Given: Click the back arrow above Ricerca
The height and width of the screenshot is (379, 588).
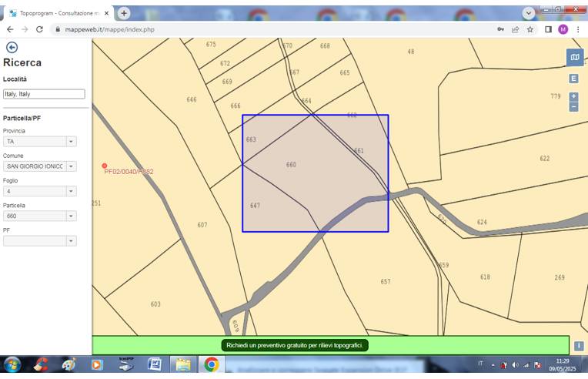Looking at the screenshot, I should tap(12, 48).
